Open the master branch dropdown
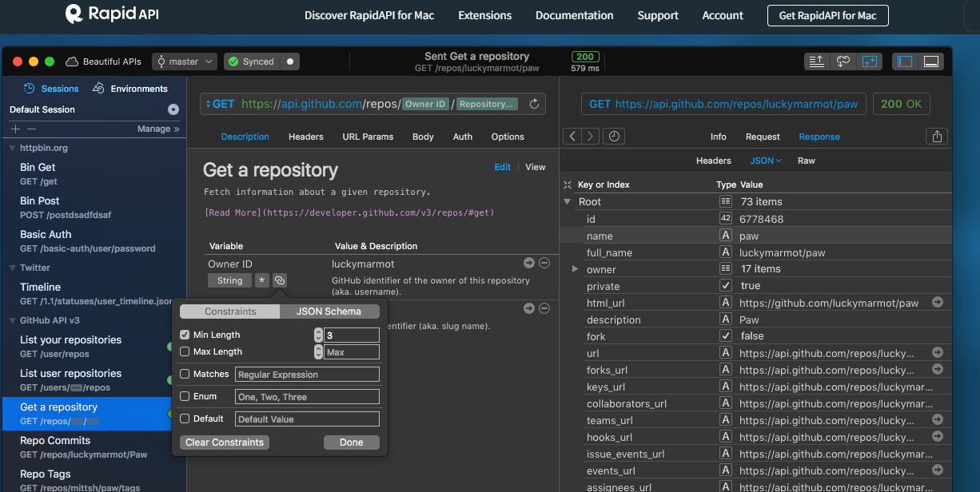 click(x=185, y=61)
